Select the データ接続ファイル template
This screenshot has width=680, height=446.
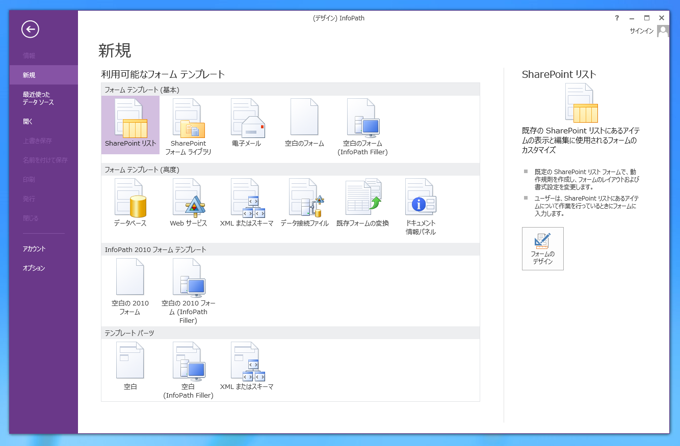coord(304,203)
